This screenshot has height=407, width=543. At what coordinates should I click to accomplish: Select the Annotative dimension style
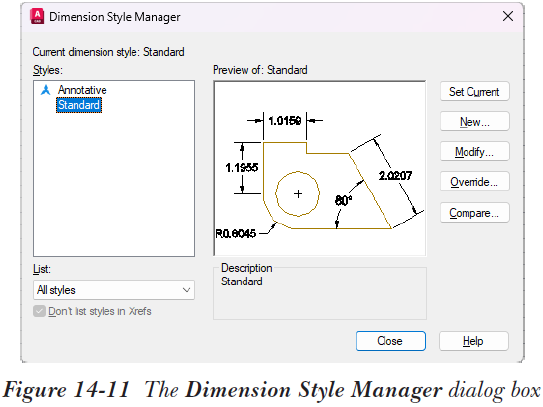pos(82,90)
